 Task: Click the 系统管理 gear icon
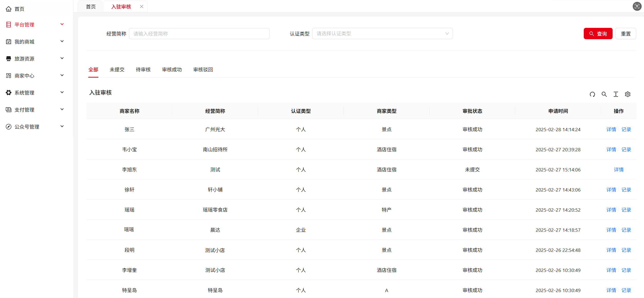8,93
